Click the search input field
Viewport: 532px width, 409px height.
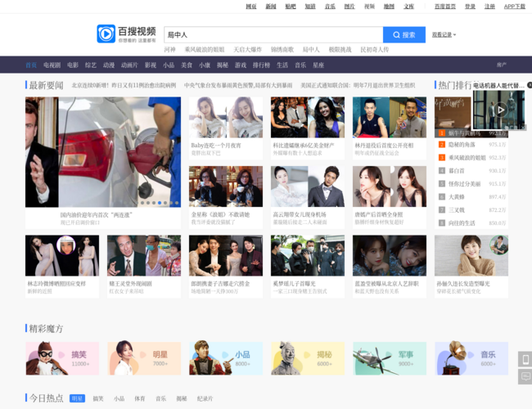click(273, 35)
